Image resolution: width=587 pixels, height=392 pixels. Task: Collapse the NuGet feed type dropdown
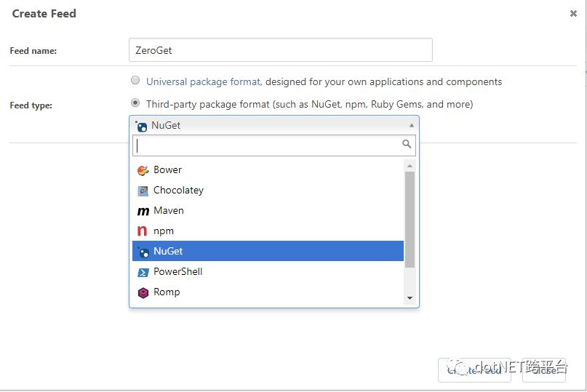point(274,125)
